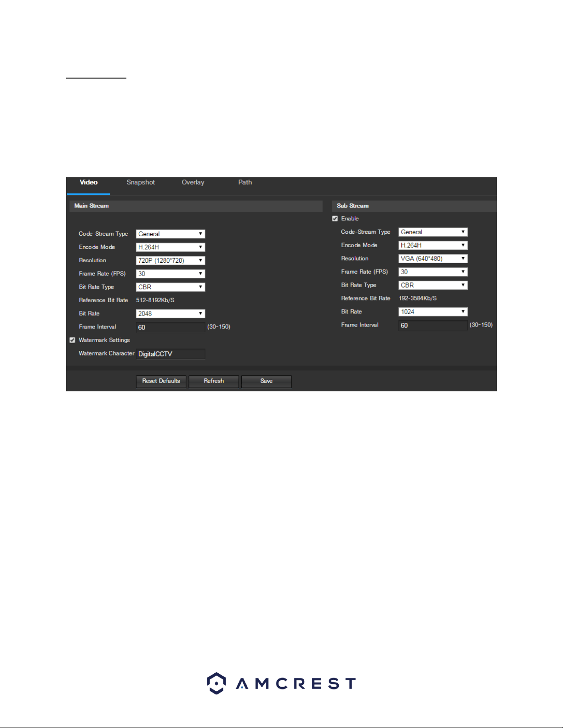This screenshot has width=563, height=728.
Task: Expand Main Stream Bit Rate 2048 dropdown
Action: coord(171,314)
